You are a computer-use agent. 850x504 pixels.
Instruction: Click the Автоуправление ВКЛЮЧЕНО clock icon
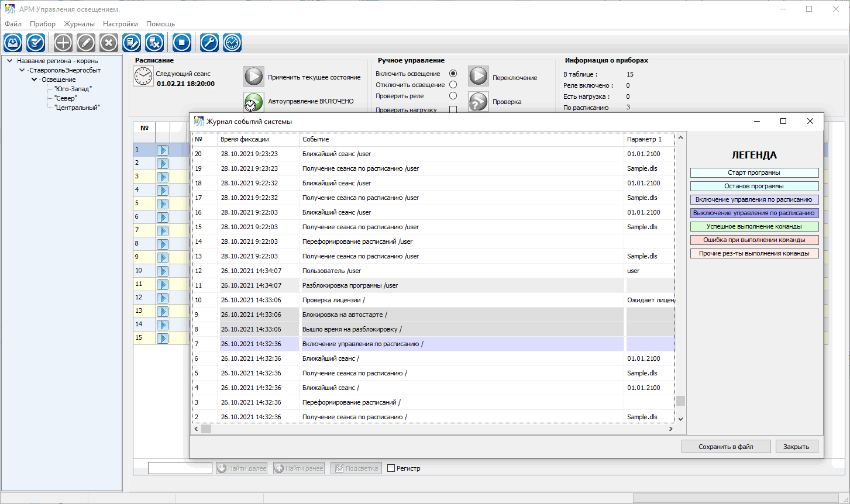click(254, 102)
